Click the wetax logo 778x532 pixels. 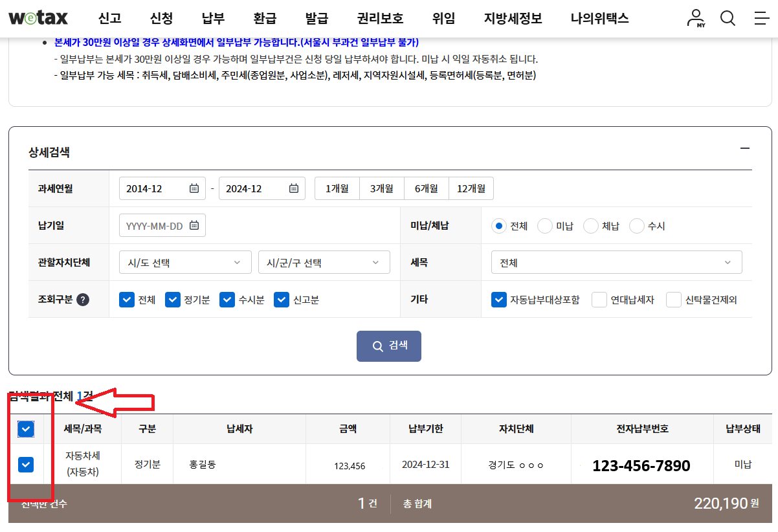pyautogui.click(x=40, y=17)
